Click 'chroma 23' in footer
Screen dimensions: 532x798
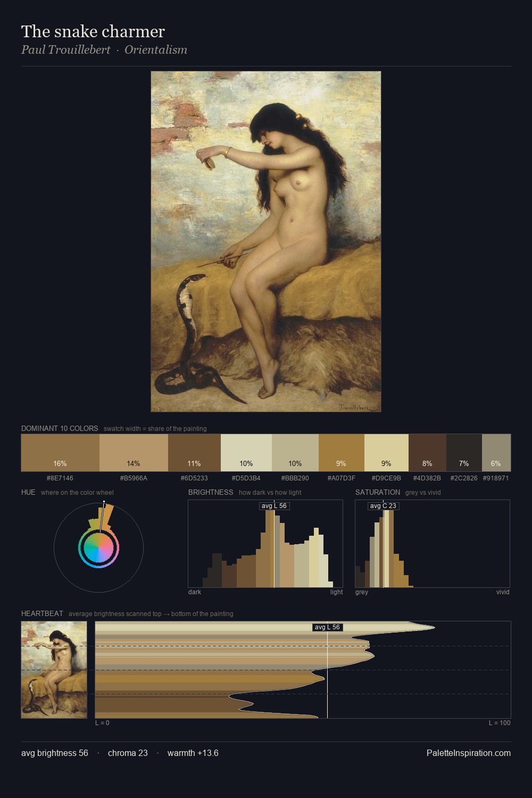128,753
